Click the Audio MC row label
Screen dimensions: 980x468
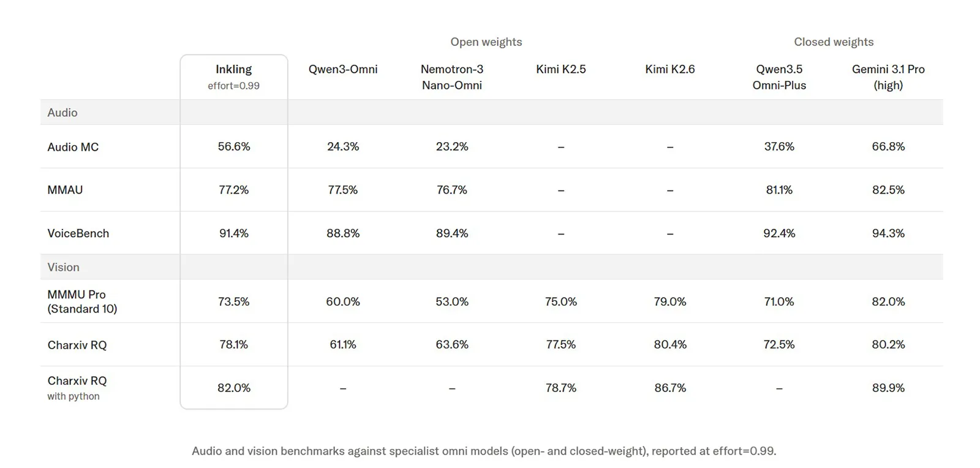73,147
